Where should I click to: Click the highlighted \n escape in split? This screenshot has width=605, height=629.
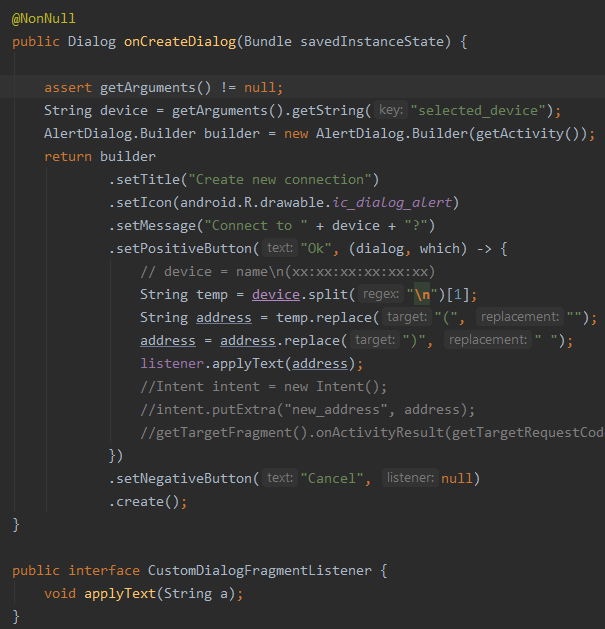coord(422,294)
